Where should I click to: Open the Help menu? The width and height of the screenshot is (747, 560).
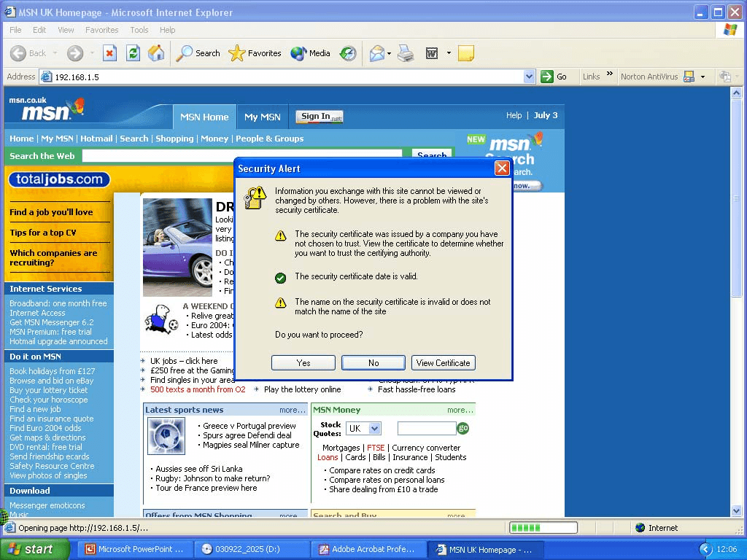point(167,30)
